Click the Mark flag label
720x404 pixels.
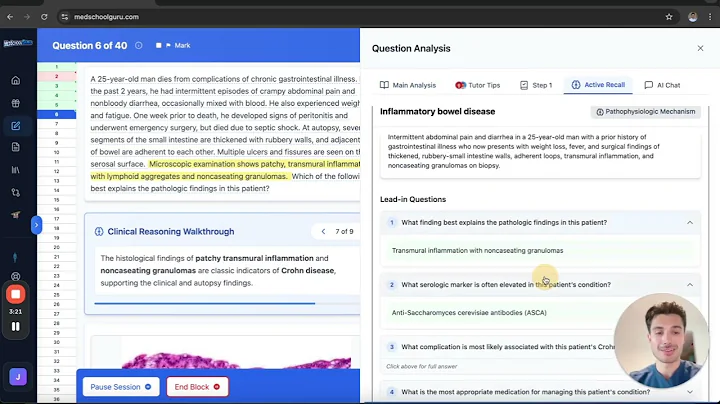(x=178, y=45)
